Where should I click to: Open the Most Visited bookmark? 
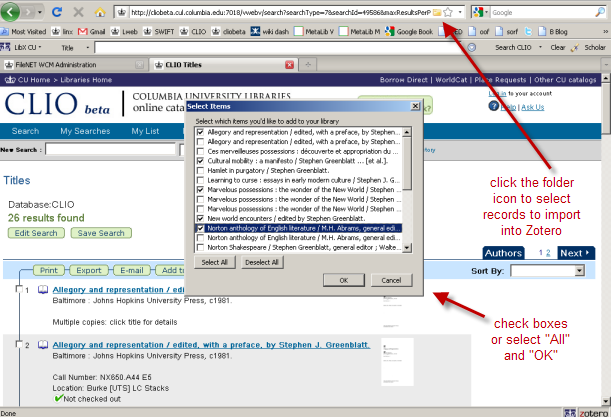pos(24,32)
